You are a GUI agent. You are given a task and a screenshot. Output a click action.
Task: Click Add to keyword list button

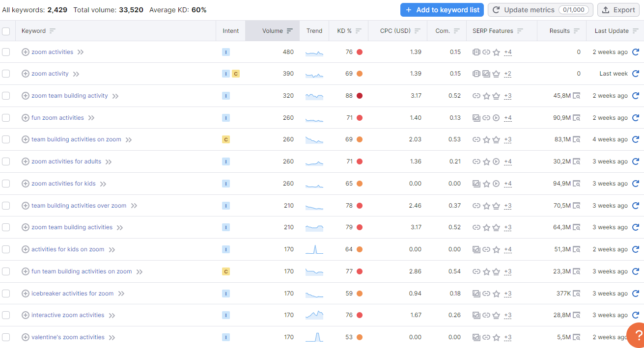tap(442, 10)
